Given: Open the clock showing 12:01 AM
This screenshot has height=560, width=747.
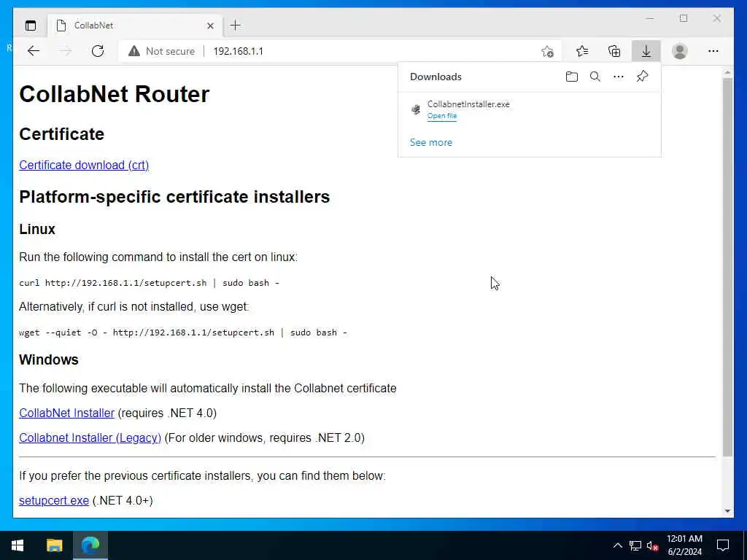Looking at the screenshot, I should [x=684, y=545].
